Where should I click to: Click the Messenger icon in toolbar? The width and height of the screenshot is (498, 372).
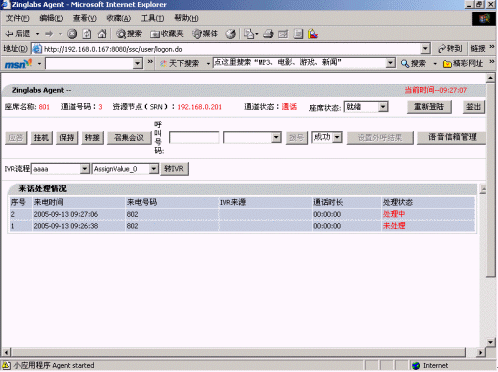[x=313, y=34]
